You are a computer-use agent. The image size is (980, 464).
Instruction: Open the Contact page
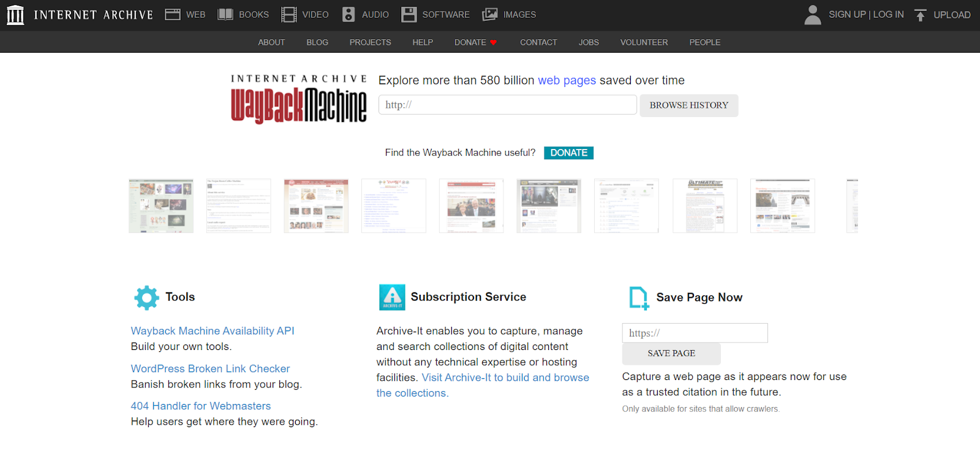[x=538, y=42]
